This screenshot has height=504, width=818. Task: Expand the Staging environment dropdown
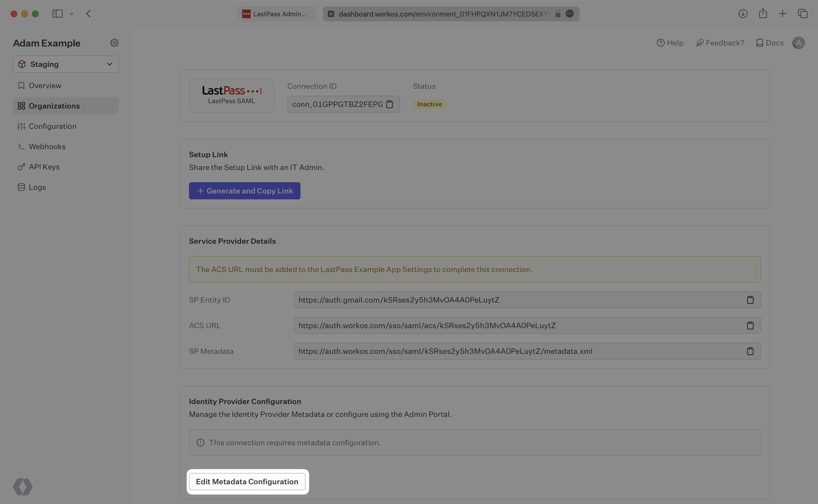pyautogui.click(x=65, y=64)
